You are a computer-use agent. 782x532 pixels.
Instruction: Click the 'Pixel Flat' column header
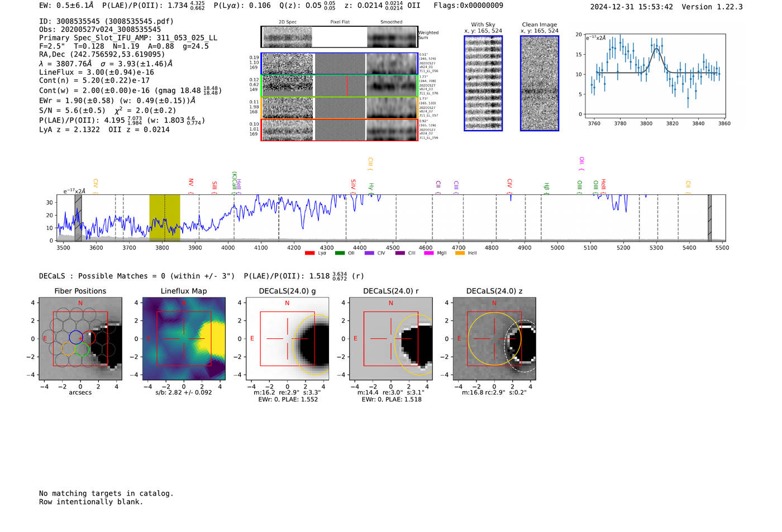pyautogui.click(x=340, y=22)
